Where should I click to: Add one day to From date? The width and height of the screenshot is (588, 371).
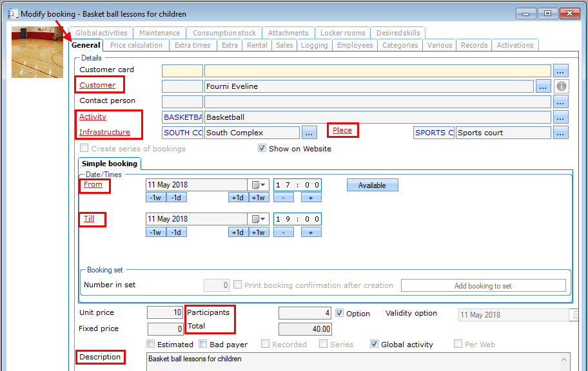pos(238,198)
